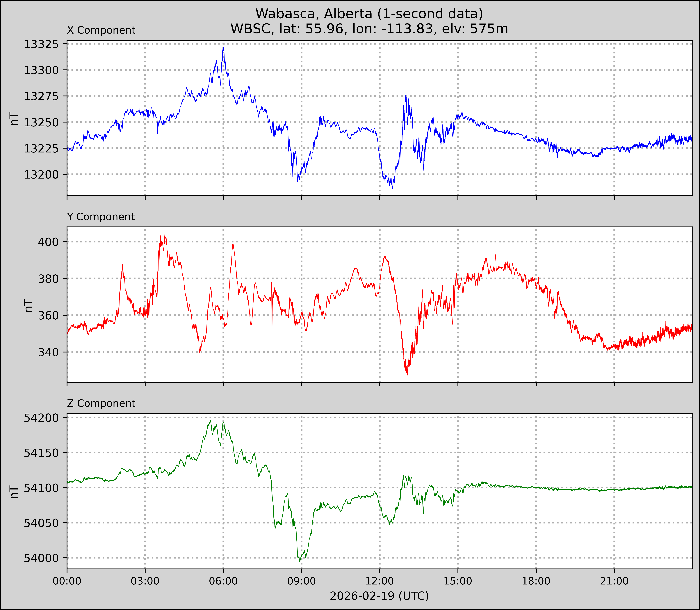Click the red Y component minimum near 13:00
This screenshot has width=700, height=610.
(407, 374)
